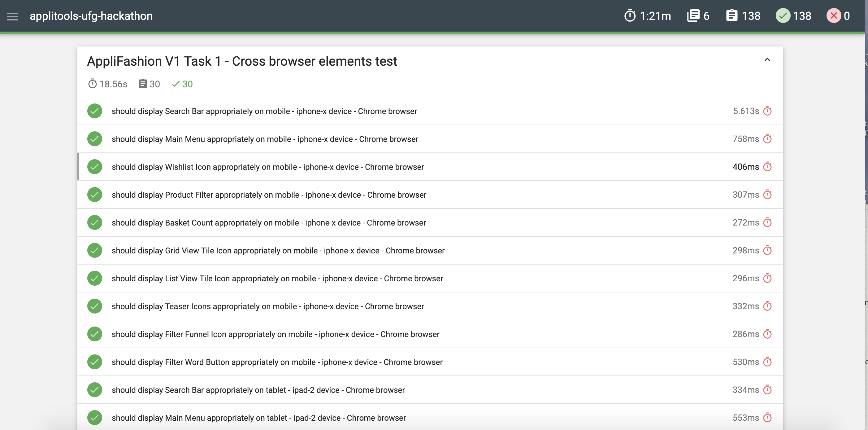Click the suite's 18.56s duration icon
The height and width of the screenshot is (430, 868).
92,84
